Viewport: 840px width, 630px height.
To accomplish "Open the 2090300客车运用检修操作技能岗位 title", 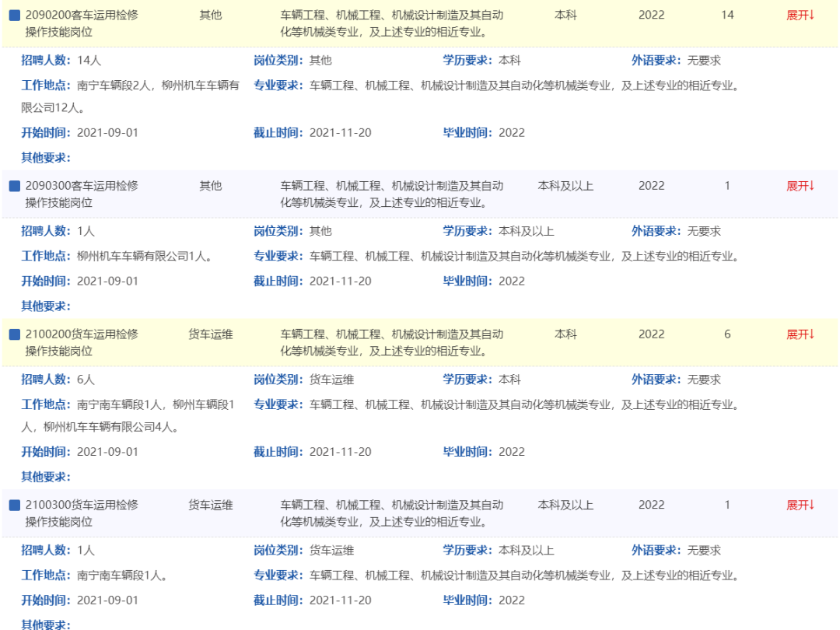I will tap(82, 194).
